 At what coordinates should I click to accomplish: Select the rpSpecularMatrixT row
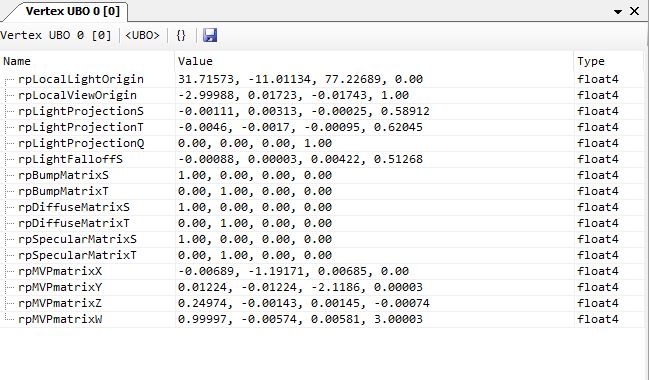tap(322, 255)
